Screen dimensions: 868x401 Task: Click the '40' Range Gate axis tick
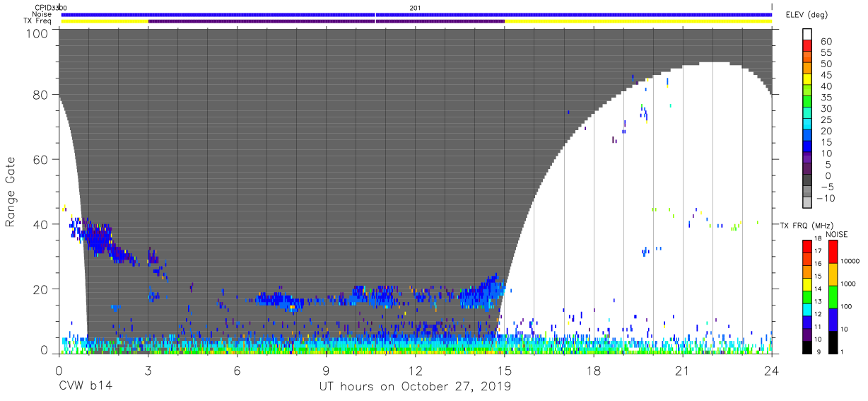point(42,224)
